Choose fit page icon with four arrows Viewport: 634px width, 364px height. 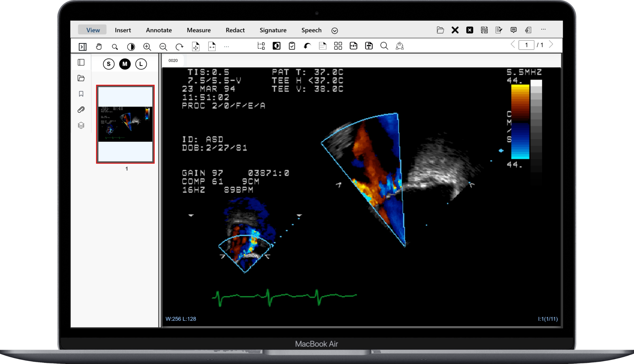(196, 47)
